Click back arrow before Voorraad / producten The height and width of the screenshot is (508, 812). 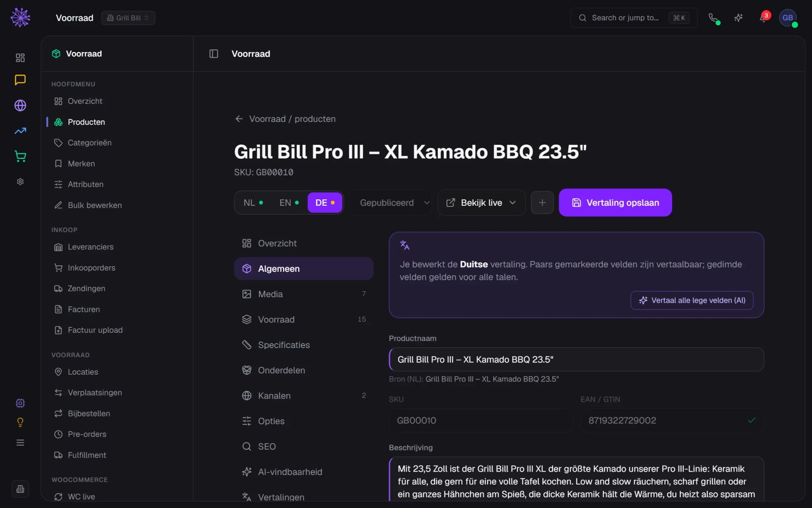pyautogui.click(x=239, y=119)
